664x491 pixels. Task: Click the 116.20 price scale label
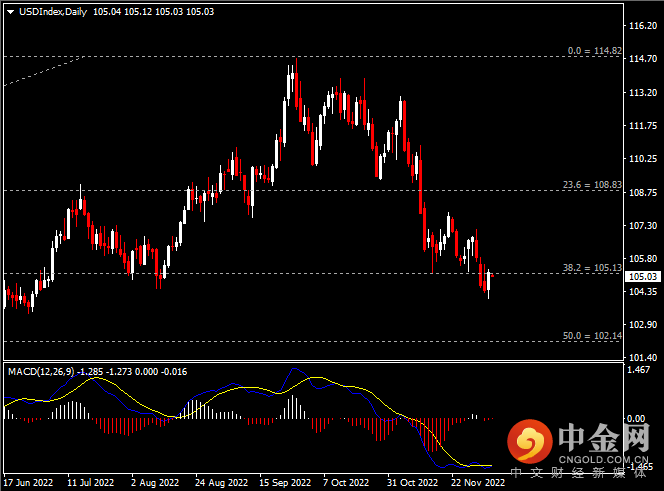(x=640, y=24)
